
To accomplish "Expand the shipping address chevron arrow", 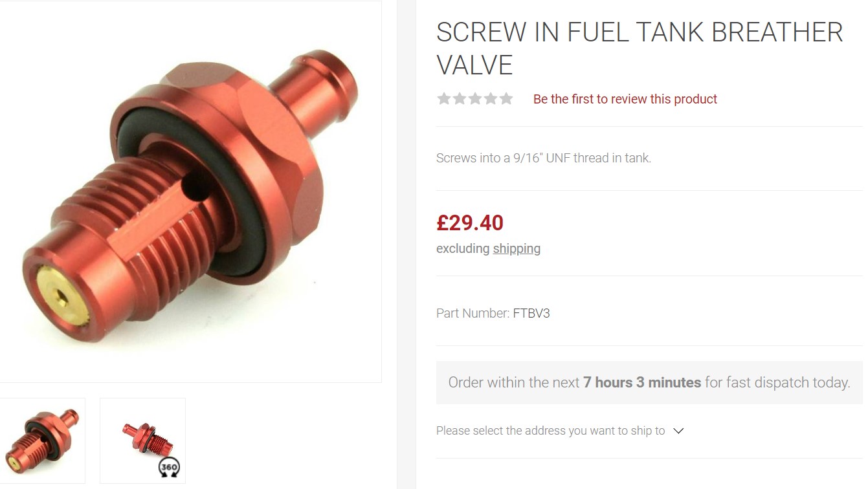I will pos(678,431).
